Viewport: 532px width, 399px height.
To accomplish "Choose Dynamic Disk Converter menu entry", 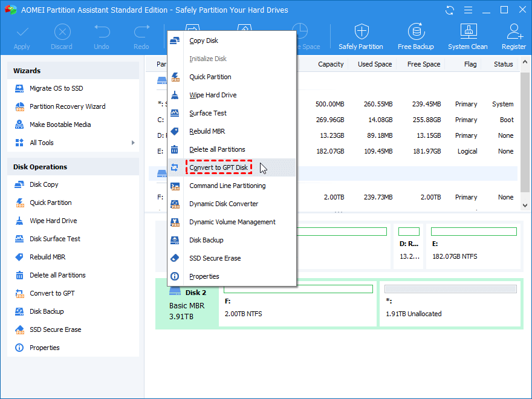I will [x=232, y=204].
